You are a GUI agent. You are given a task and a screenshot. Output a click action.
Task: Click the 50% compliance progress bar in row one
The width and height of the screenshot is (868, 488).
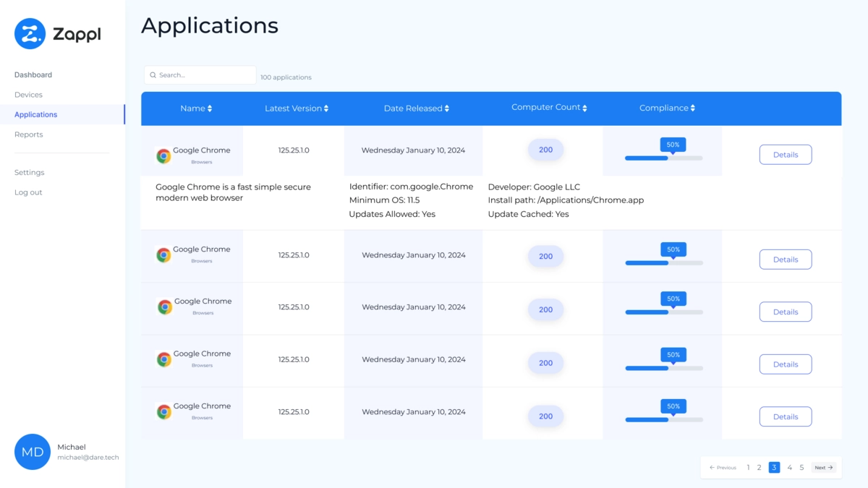[665, 157]
